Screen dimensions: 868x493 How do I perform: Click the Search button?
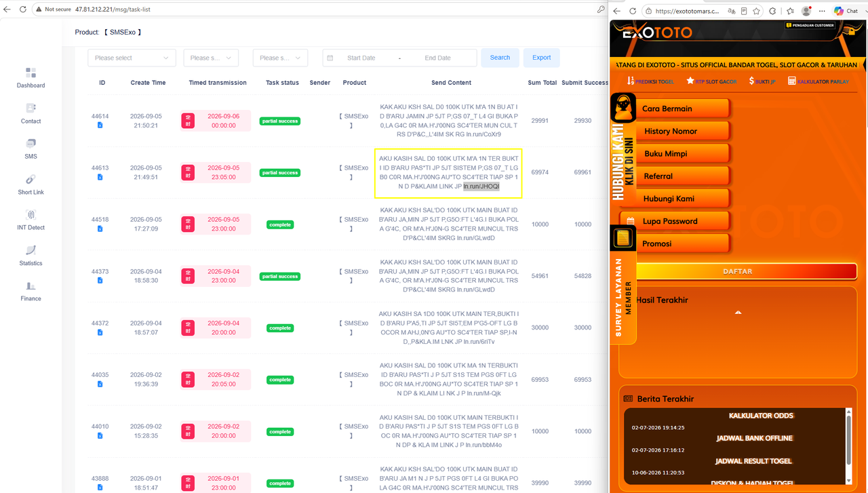500,58
